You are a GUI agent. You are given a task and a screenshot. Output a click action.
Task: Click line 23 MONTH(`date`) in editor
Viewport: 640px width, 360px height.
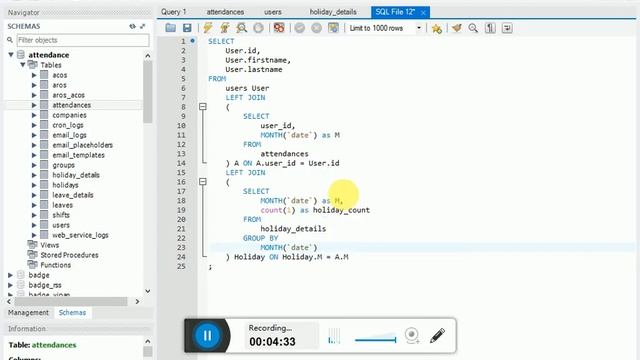[289, 247]
